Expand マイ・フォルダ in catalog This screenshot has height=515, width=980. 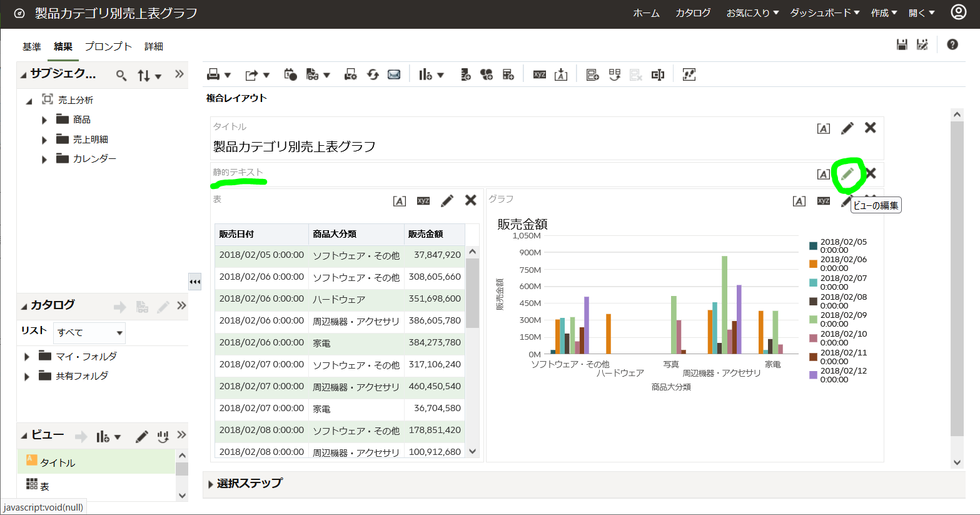(27, 357)
